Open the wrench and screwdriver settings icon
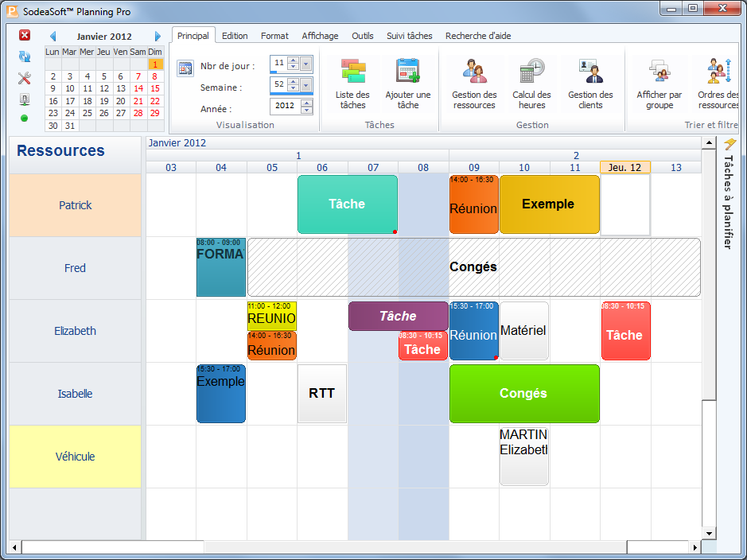Image resolution: width=747 pixels, height=560 pixels. tap(25, 78)
